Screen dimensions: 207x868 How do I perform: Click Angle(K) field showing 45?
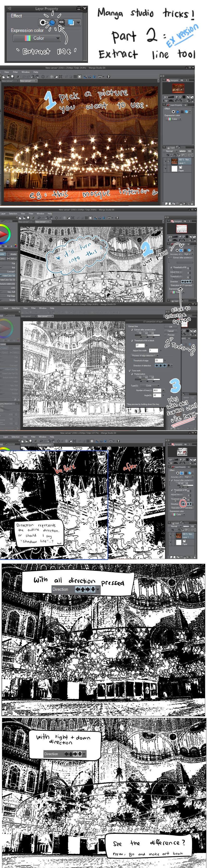(157, 395)
